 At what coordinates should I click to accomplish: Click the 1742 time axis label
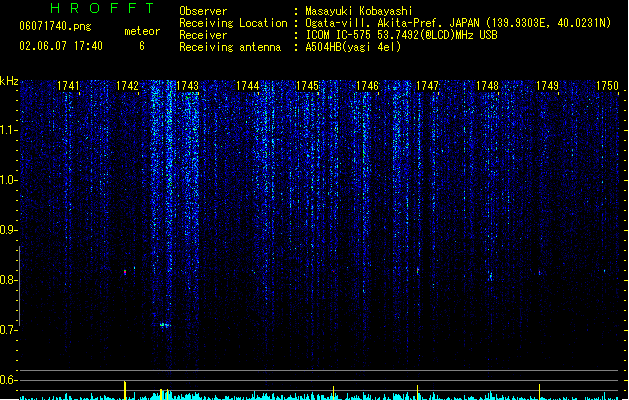pos(127,86)
